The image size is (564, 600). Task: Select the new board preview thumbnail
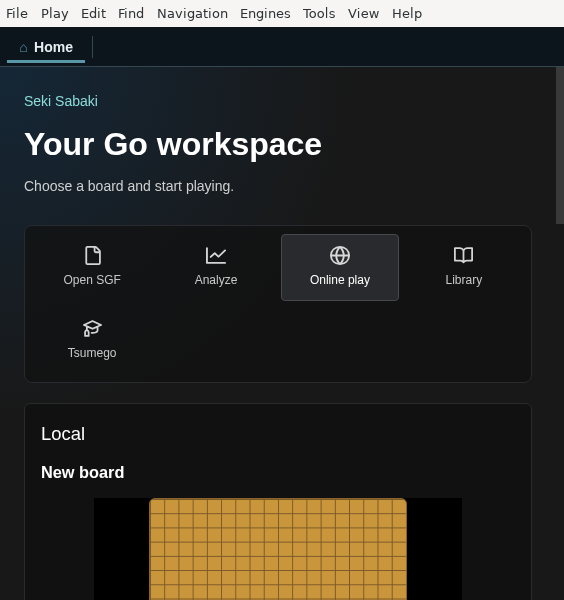coord(278,549)
